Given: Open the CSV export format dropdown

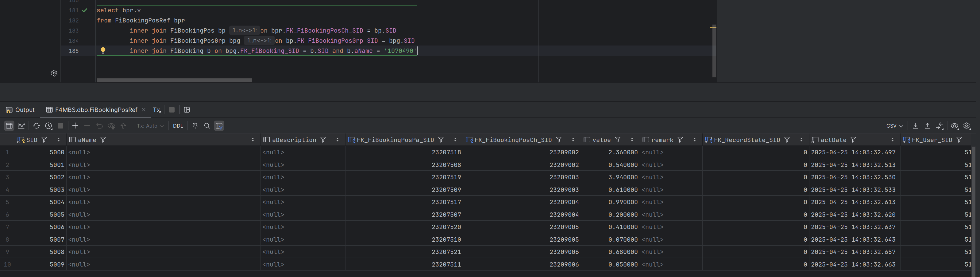Looking at the screenshot, I should (894, 126).
